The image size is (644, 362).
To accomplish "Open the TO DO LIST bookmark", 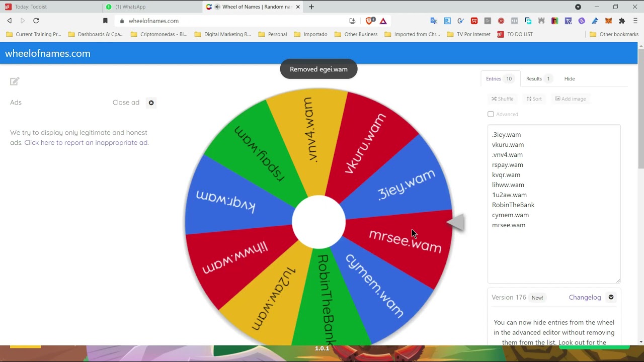I will (x=515, y=34).
